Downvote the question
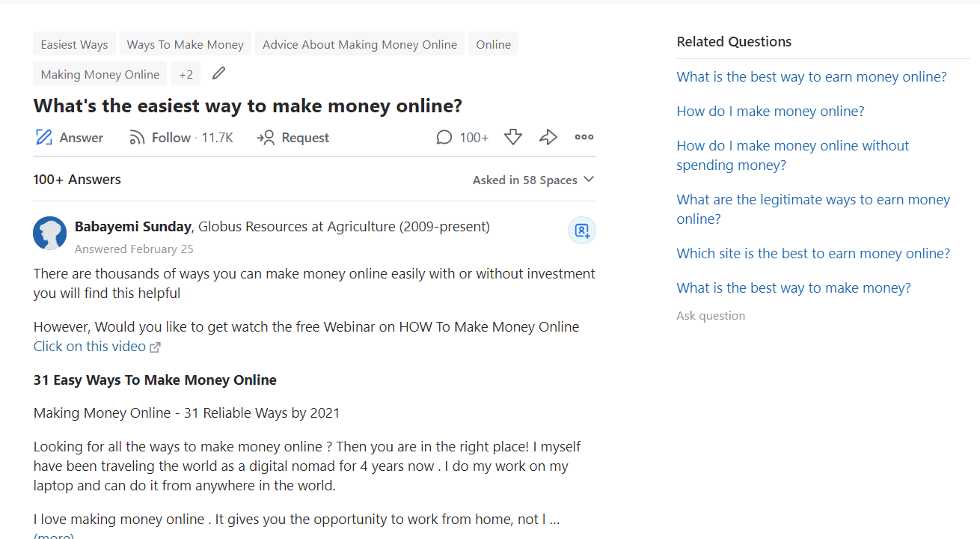The height and width of the screenshot is (539, 980). pos(513,137)
